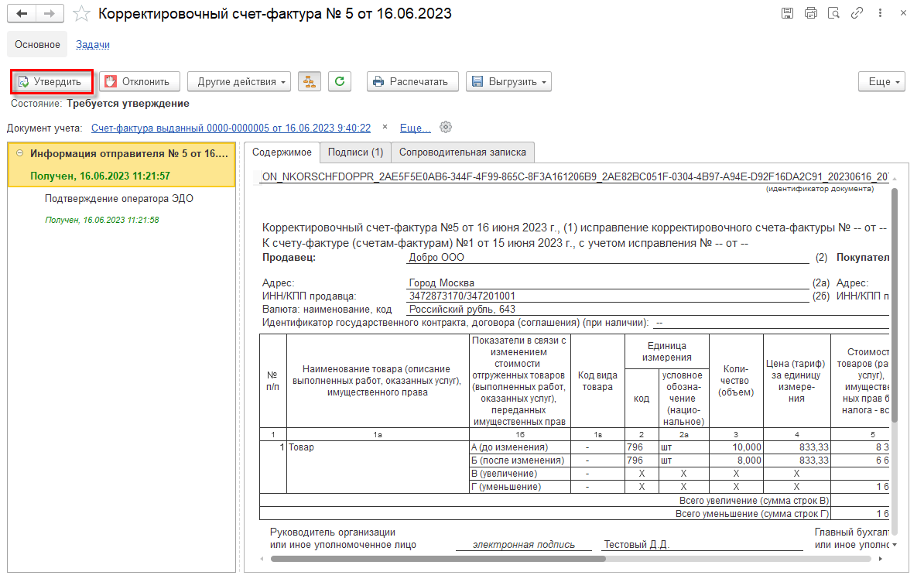Image resolution: width=924 pixels, height=582 pixels.
Task: Click the vertical scrollbar of document
Action: point(895,305)
